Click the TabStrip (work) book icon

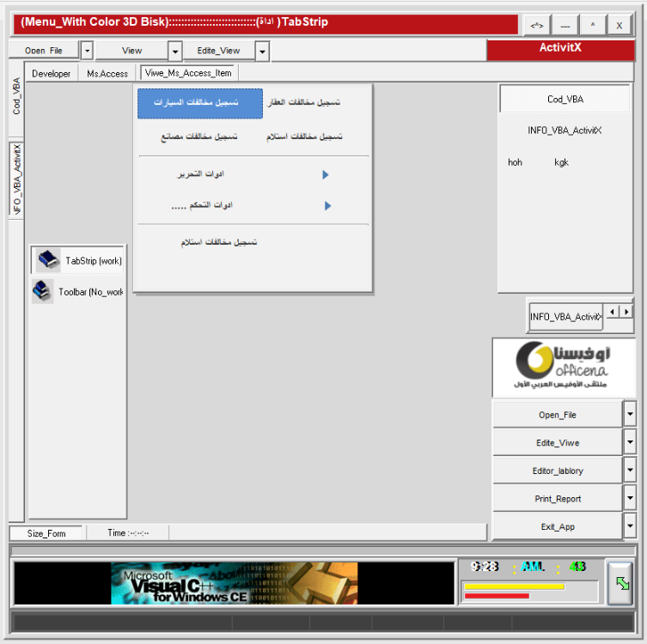click(x=47, y=260)
